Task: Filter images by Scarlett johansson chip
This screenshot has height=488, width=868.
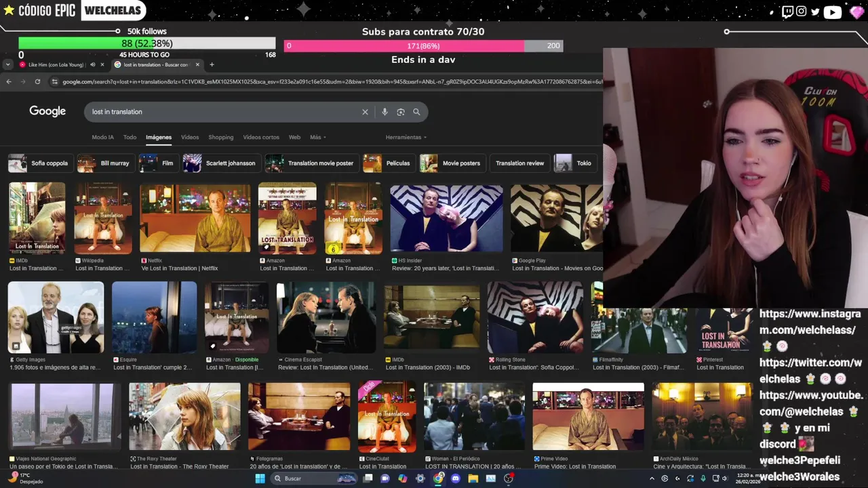Action: click(x=220, y=163)
